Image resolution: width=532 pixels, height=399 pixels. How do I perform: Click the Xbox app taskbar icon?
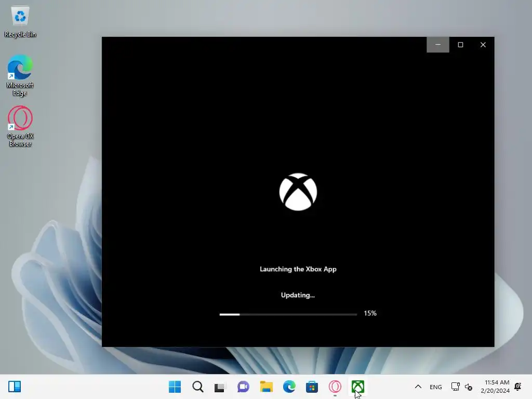point(358,387)
